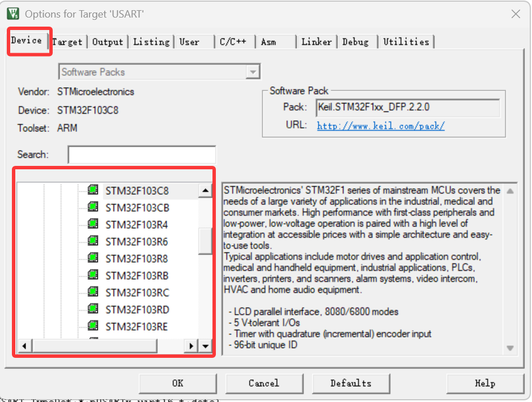Open the Asm tab
Viewport: 532px width, 402px height.
[276, 42]
